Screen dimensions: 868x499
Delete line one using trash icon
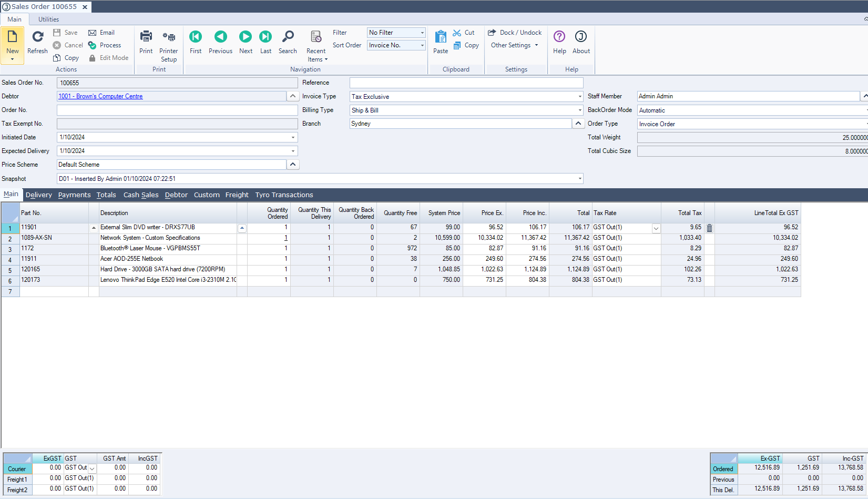[709, 228]
